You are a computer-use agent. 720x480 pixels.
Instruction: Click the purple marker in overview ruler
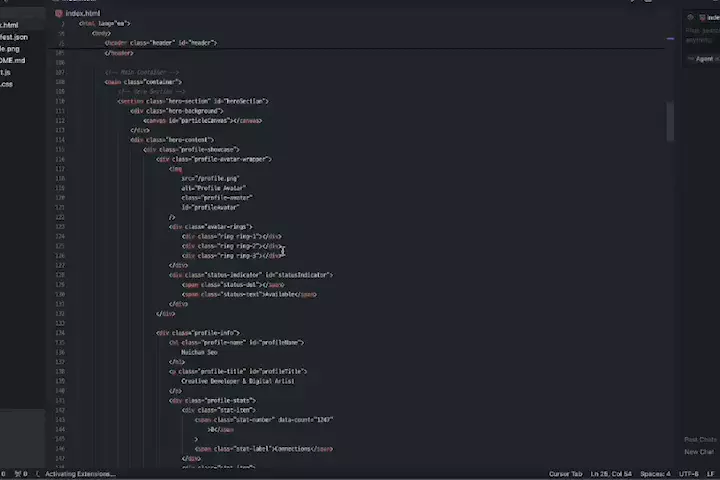click(x=670, y=39)
